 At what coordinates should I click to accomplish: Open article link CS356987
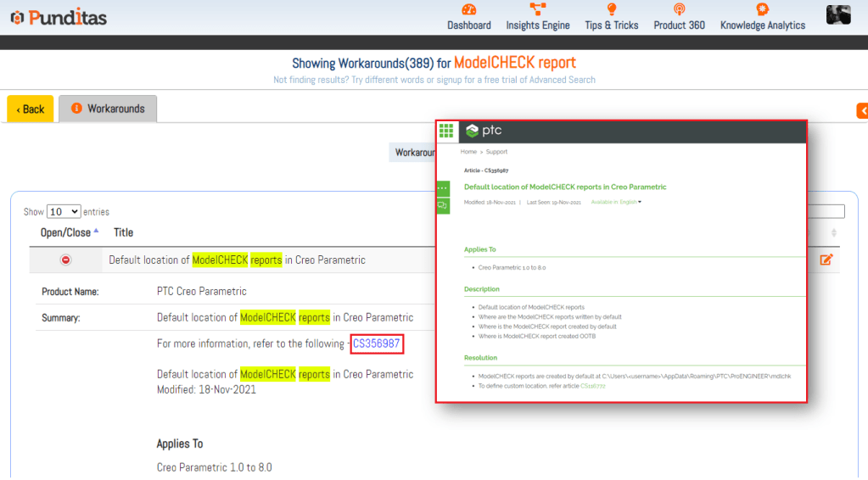[x=376, y=343]
